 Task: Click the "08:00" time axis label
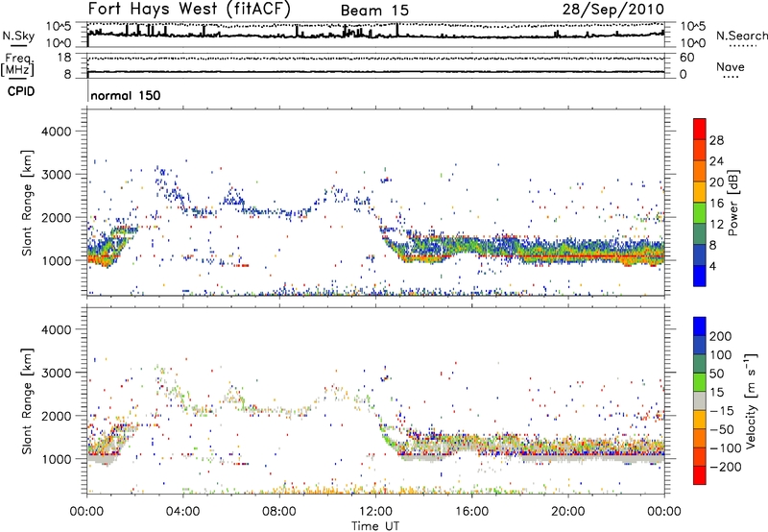(x=279, y=512)
